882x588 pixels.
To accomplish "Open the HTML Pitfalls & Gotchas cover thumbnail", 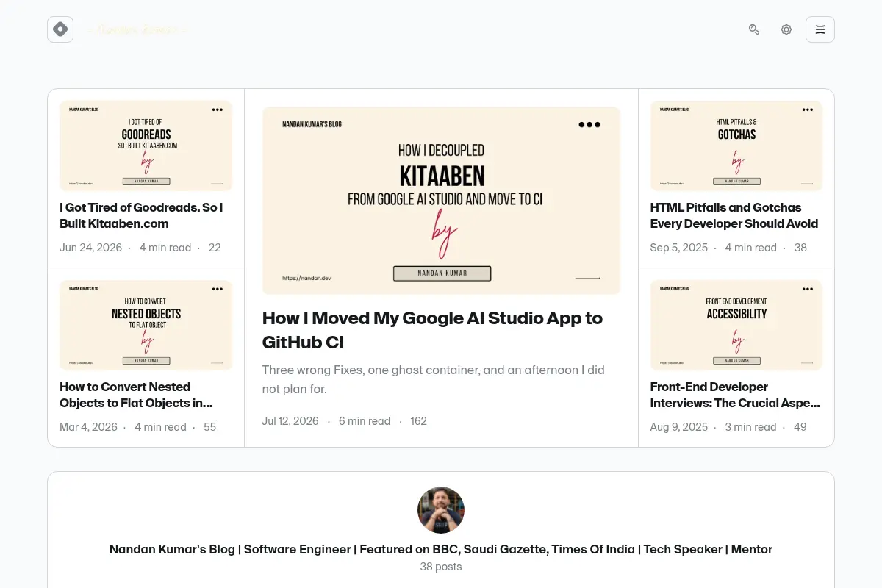I will 736,146.
